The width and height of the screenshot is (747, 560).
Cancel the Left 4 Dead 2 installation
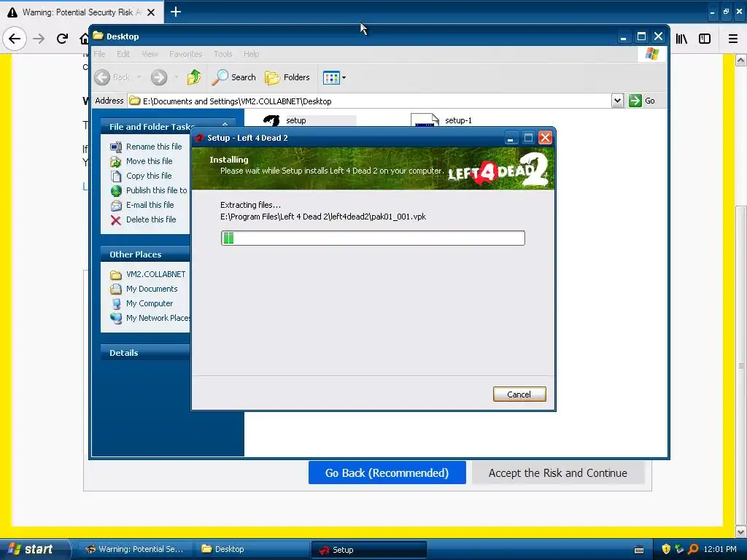[x=519, y=394]
